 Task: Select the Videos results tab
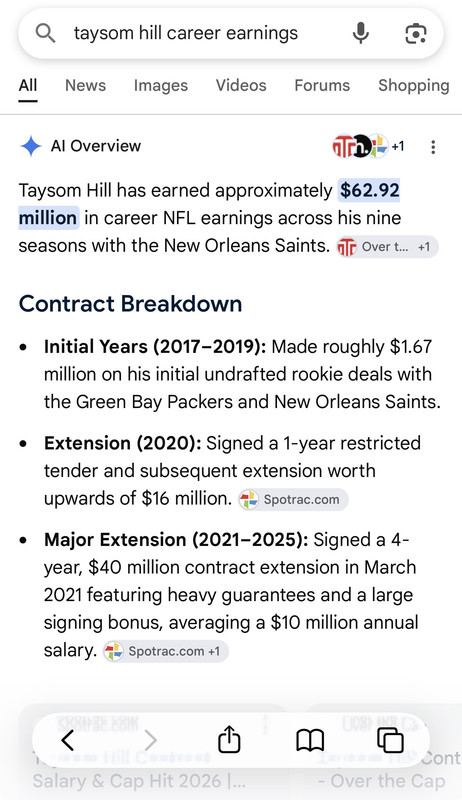pos(241,85)
